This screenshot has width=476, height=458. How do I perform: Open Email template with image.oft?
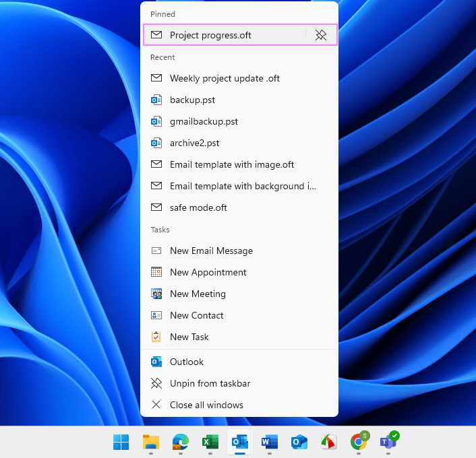tap(239, 164)
